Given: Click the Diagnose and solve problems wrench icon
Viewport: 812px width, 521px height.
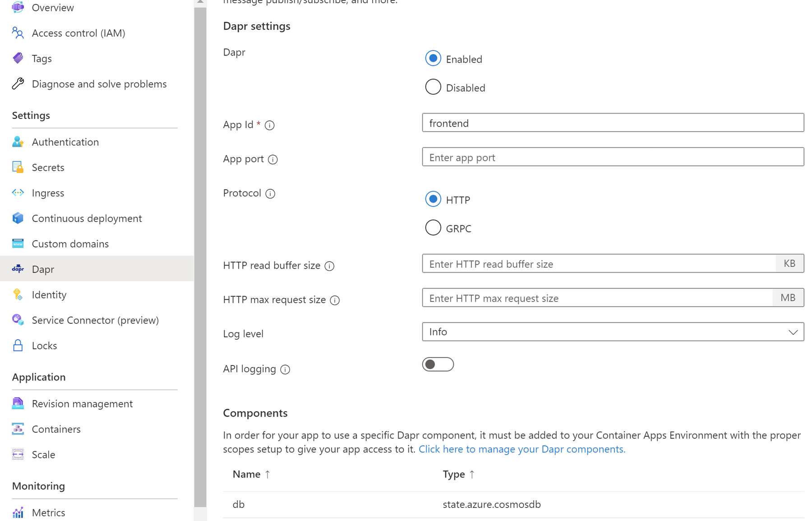Looking at the screenshot, I should pos(18,84).
